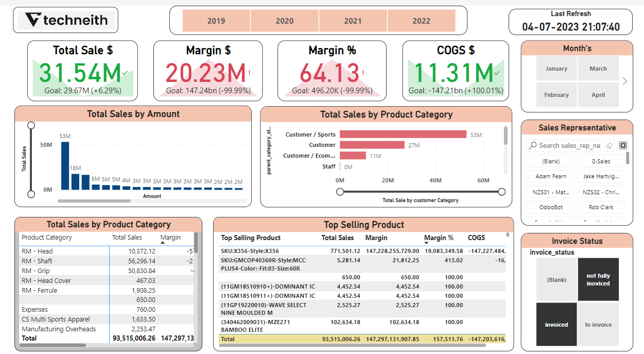This screenshot has height=354, width=644.
Task: Select the 2019 year tab
Action: coord(216,21)
